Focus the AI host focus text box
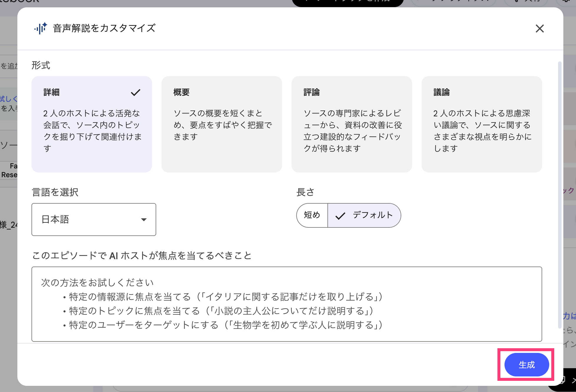Screen dimensions: 576x392 tap(286, 304)
